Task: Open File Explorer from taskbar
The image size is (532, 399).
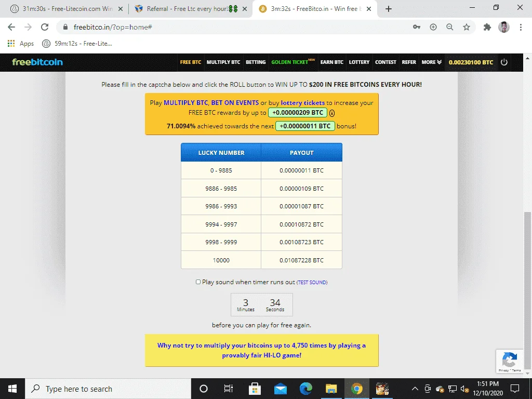Action: tap(331, 389)
